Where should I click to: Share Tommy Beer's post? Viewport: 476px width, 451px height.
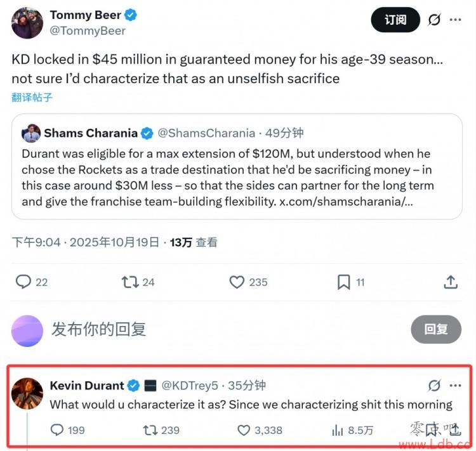pos(450,282)
